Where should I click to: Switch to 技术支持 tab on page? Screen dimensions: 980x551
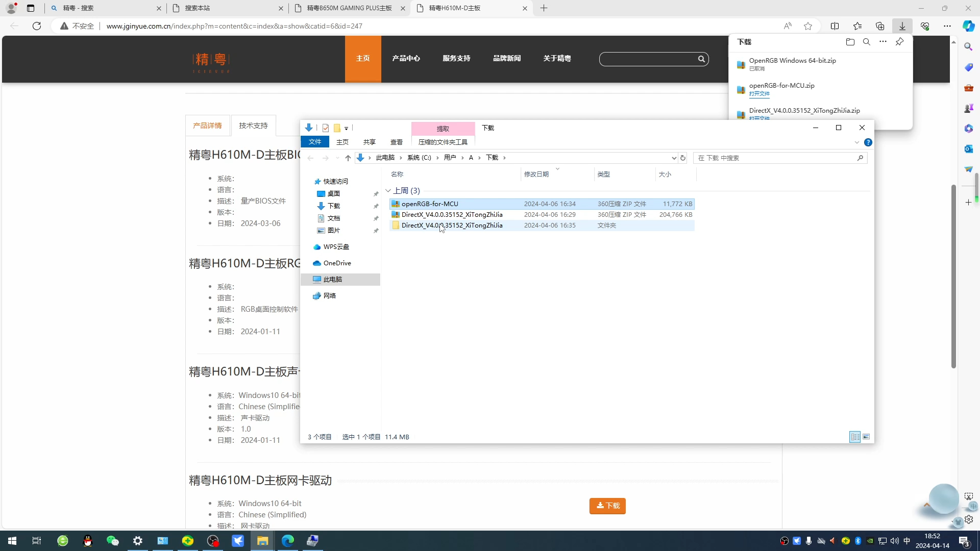click(x=253, y=126)
